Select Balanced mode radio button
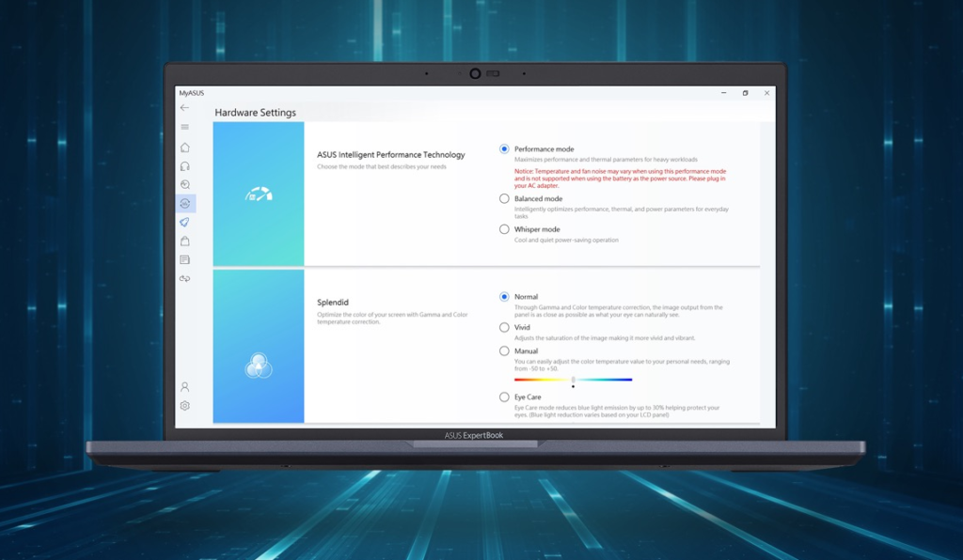The height and width of the screenshot is (560, 963). coord(505,199)
